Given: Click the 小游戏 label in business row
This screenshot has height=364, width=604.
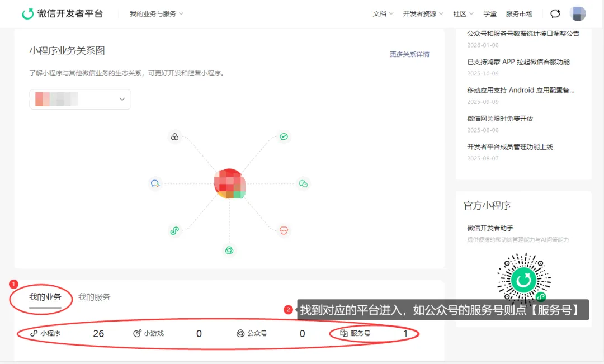Looking at the screenshot, I should [154, 333].
